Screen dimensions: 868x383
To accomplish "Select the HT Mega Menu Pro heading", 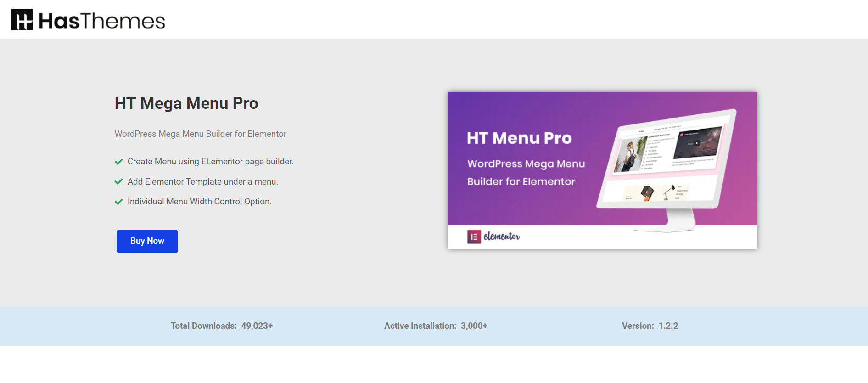I will pos(186,103).
